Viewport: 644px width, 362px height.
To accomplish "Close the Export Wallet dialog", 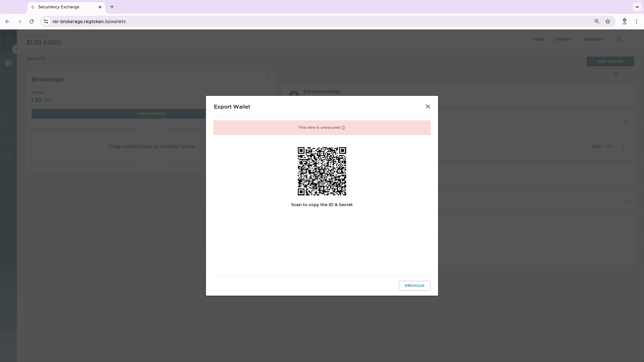I will point(428,107).
